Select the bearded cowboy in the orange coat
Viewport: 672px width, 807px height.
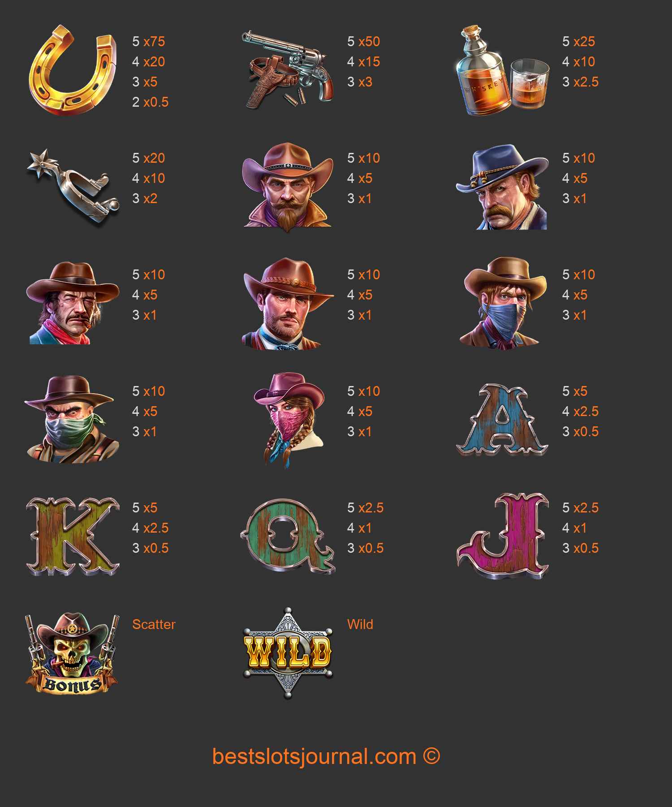tap(288, 187)
